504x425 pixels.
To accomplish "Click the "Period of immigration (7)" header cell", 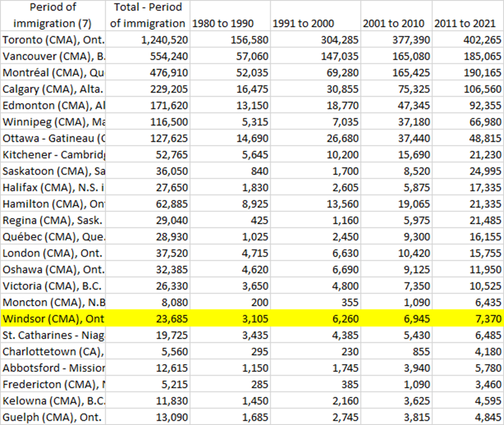I will [x=53, y=16].
